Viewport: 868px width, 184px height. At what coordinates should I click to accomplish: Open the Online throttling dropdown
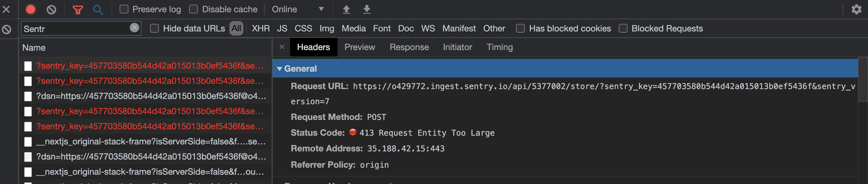(x=299, y=9)
